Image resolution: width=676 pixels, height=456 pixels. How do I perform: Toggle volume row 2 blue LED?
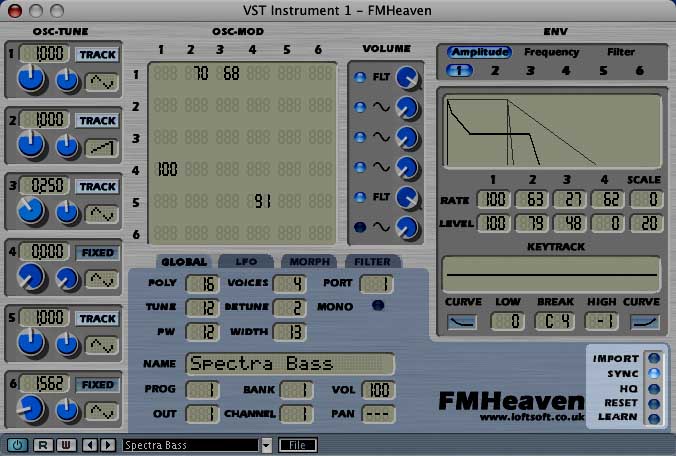point(360,107)
